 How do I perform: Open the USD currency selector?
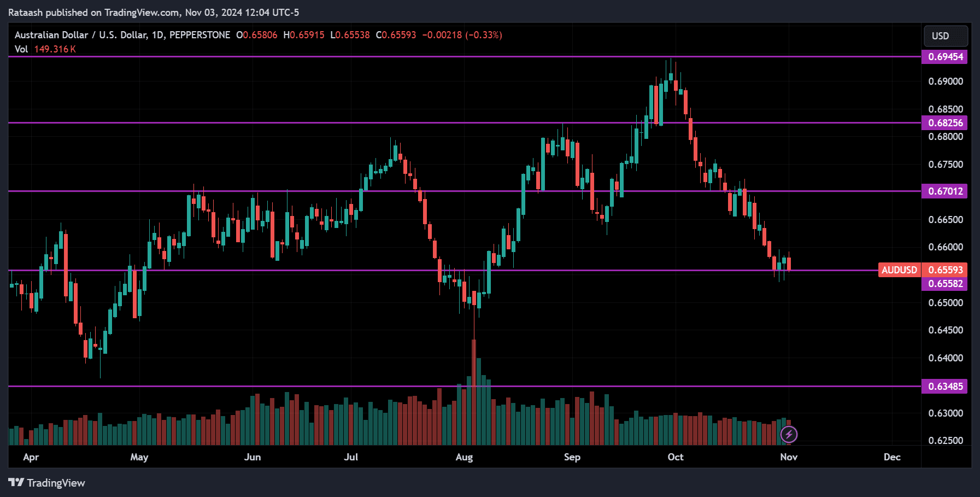(946, 36)
